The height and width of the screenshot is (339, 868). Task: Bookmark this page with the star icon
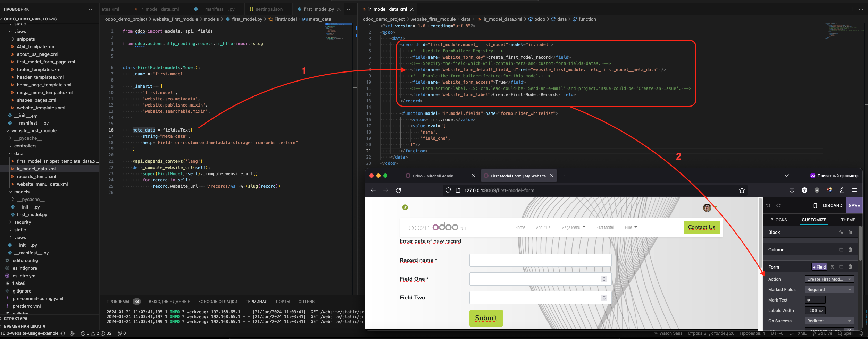click(x=742, y=190)
